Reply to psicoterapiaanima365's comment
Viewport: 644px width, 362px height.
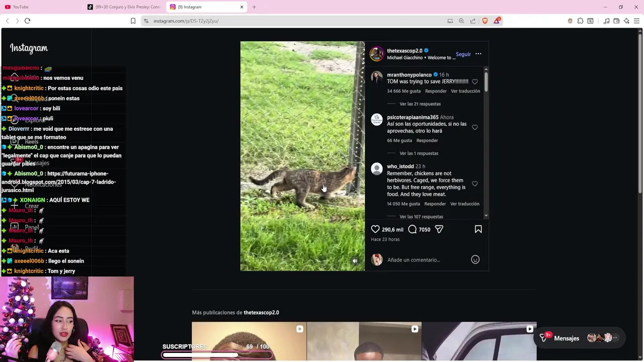(427, 140)
